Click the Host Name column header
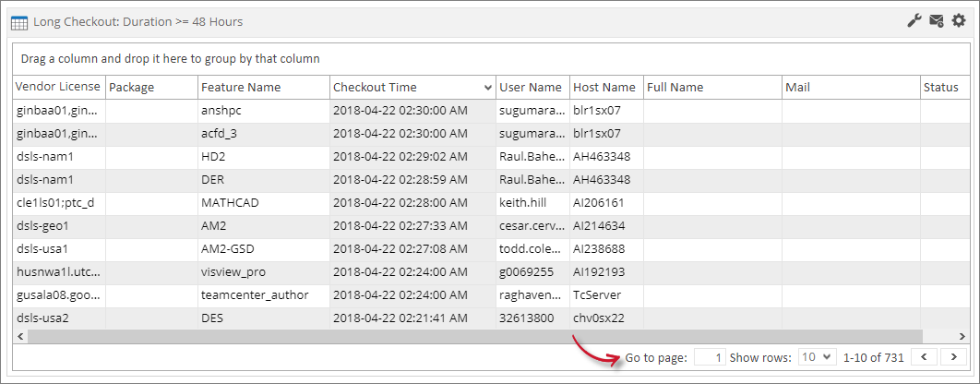Viewport: 980px width, 384px height. [x=606, y=88]
